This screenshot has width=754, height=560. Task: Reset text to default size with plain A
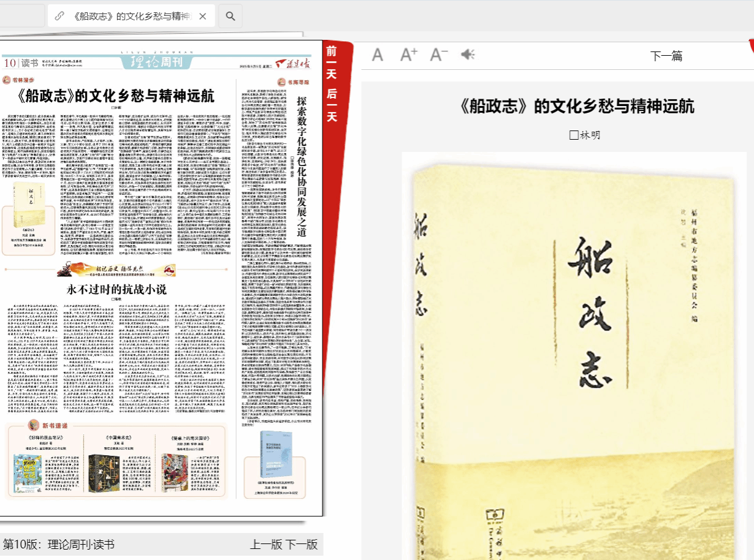click(x=378, y=55)
